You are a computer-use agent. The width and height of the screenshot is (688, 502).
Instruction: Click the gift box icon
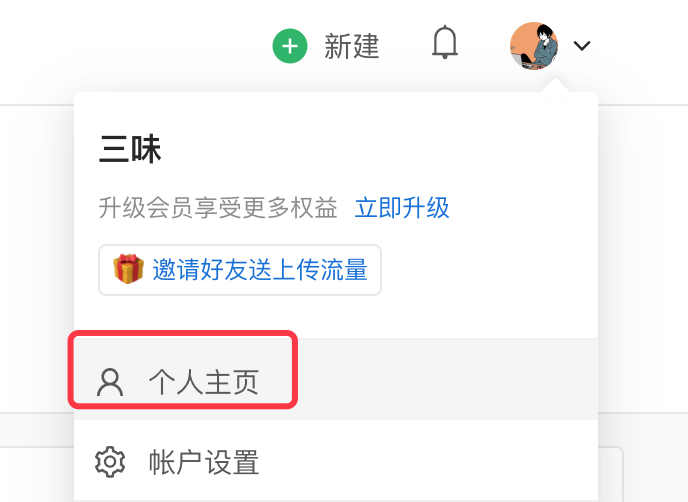[128, 269]
